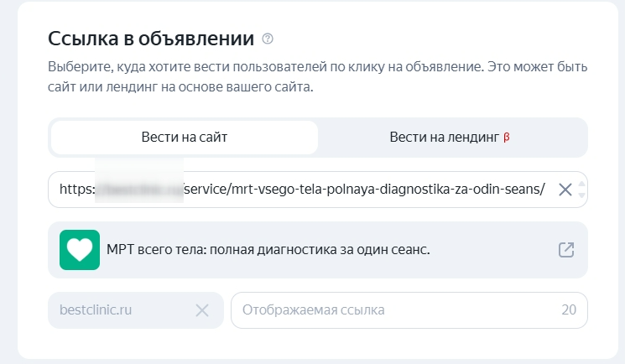625x364 pixels.
Task: Click the 'МРТ всего тела' preview title
Action: tap(268, 250)
